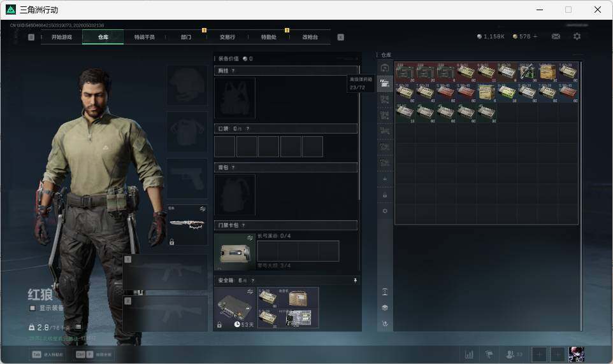Switch to the 特战干员 tab
The height and width of the screenshot is (364, 613).
(145, 37)
